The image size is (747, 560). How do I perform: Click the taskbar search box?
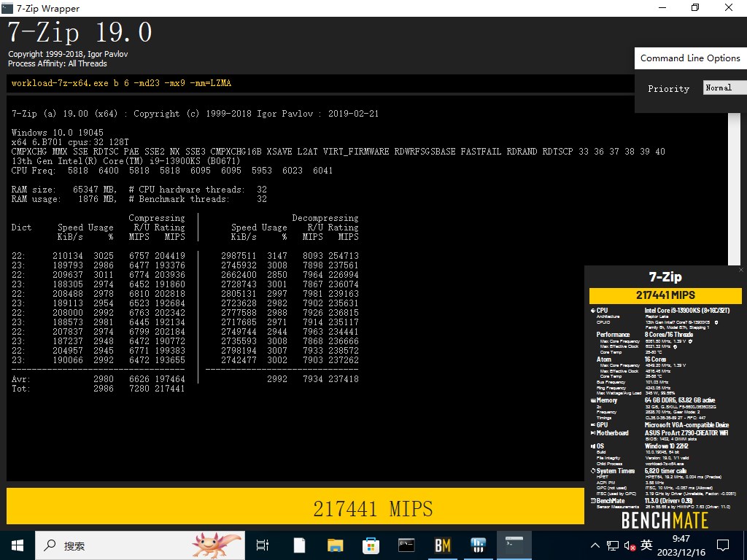pos(140,545)
